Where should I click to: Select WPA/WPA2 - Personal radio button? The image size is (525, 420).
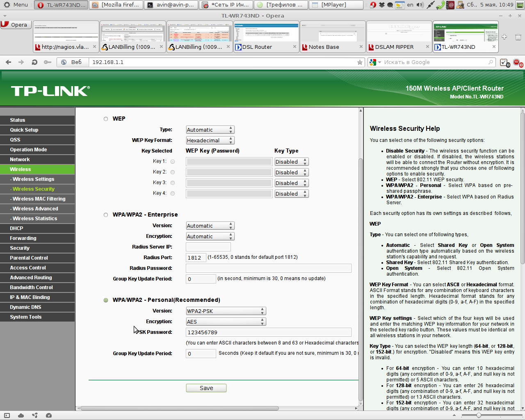point(106,300)
